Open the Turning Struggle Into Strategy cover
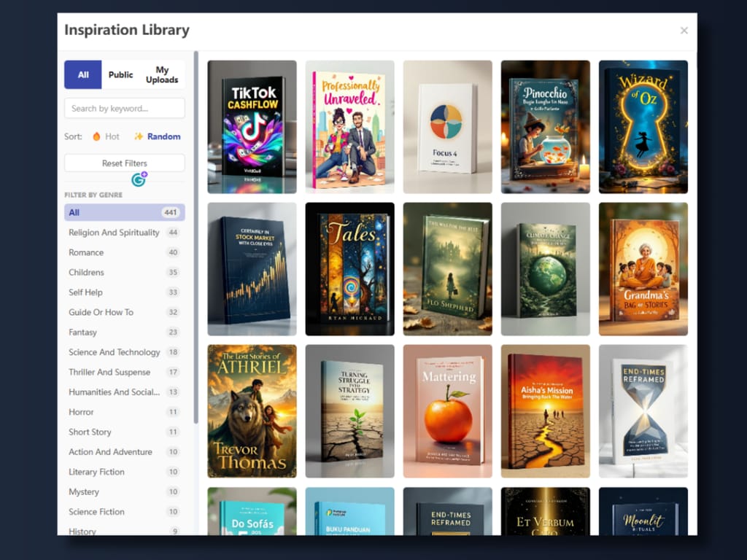 (x=349, y=411)
